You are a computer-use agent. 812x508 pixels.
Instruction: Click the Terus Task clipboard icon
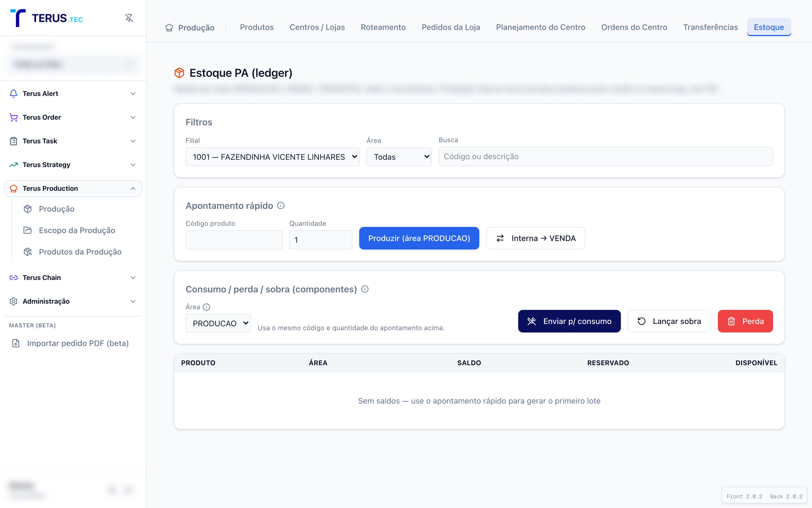click(x=14, y=141)
